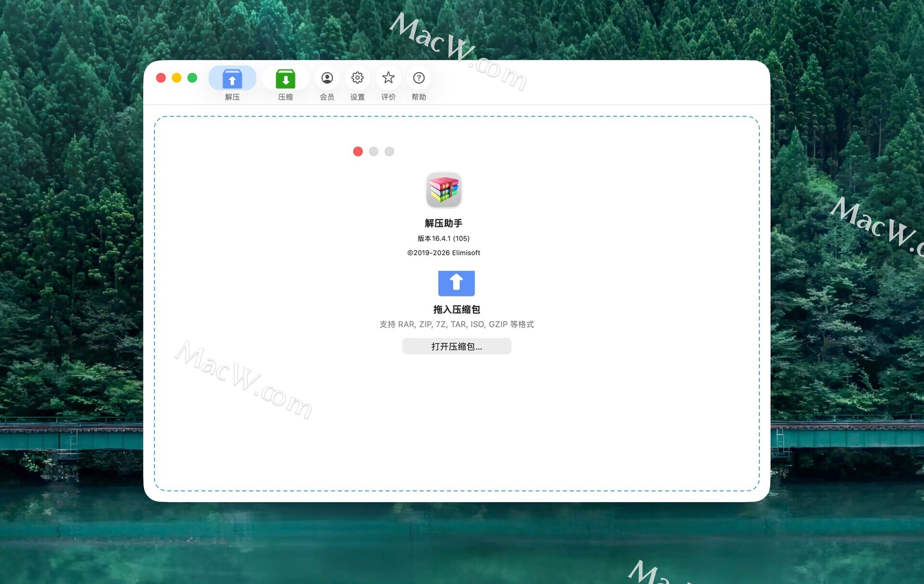
Task: Click the 拖入压缩包 heading text
Action: tap(457, 310)
